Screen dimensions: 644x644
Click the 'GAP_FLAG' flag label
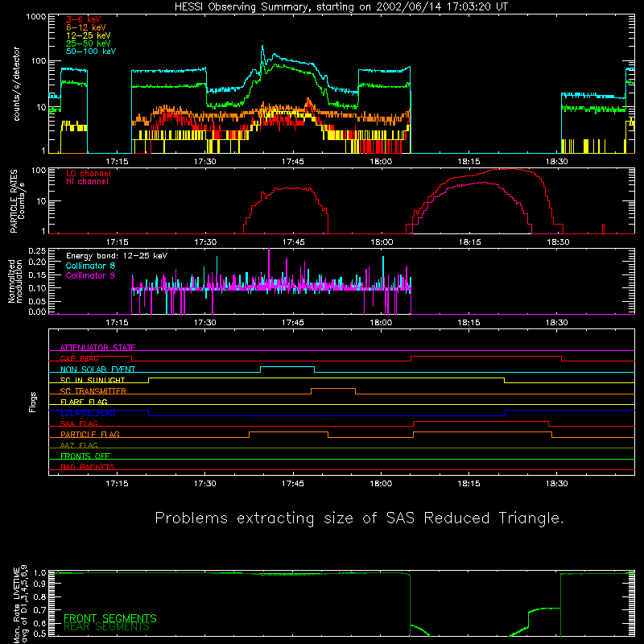[x=79, y=358]
